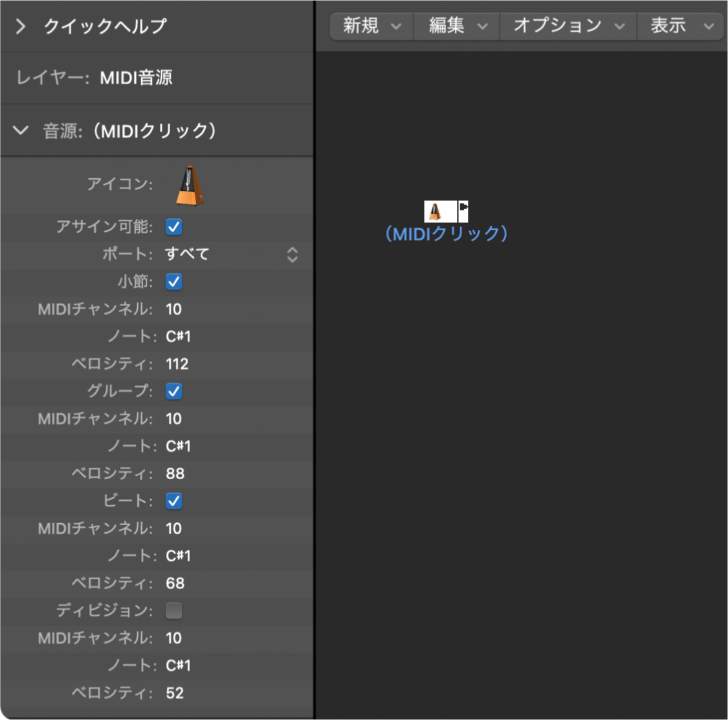Click the 新規 menu dropdown arrow icon
Screen dimensions: 728x720
pyautogui.click(x=396, y=26)
